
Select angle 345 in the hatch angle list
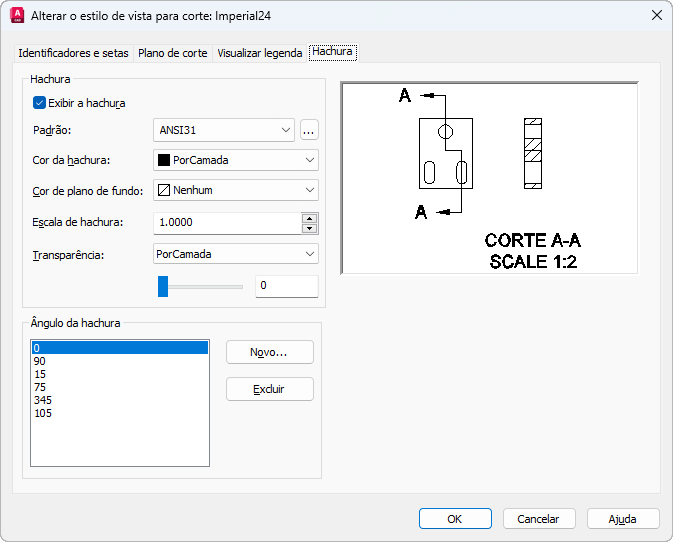click(x=42, y=400)
